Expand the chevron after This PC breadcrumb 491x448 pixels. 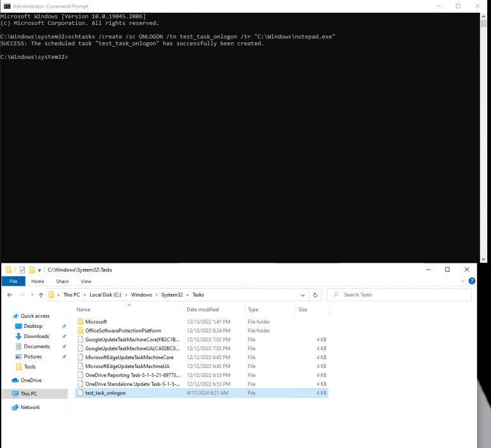click(x=84, y=295)
